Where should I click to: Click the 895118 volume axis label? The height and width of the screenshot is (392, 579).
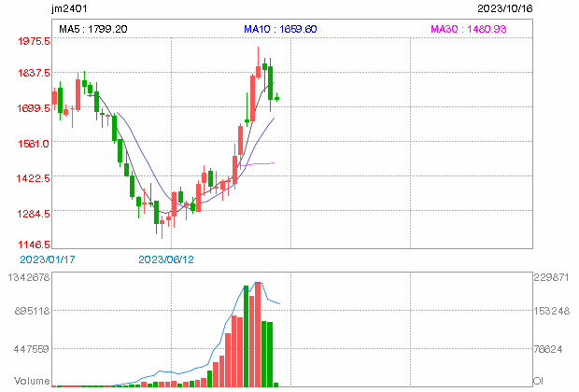32,311
